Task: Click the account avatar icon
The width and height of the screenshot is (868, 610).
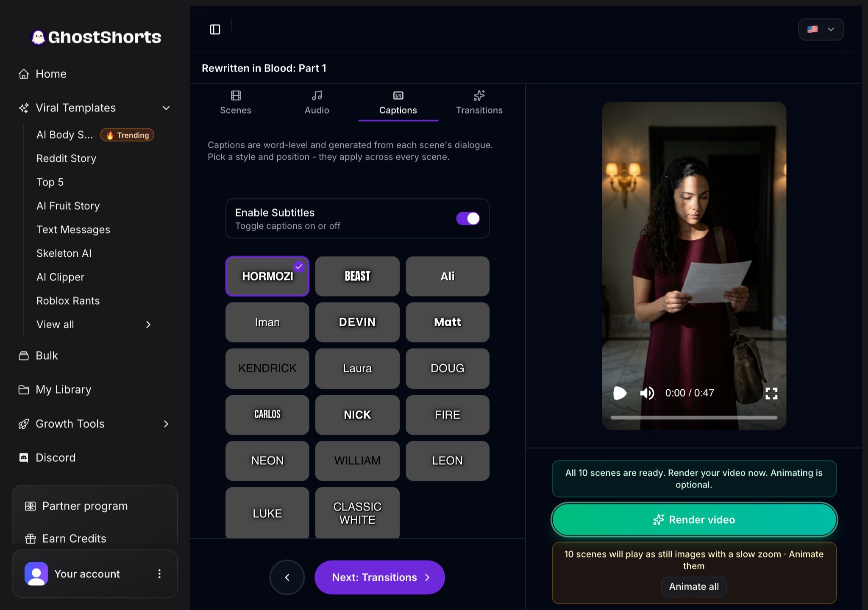Action: click(x=36, y=574)
